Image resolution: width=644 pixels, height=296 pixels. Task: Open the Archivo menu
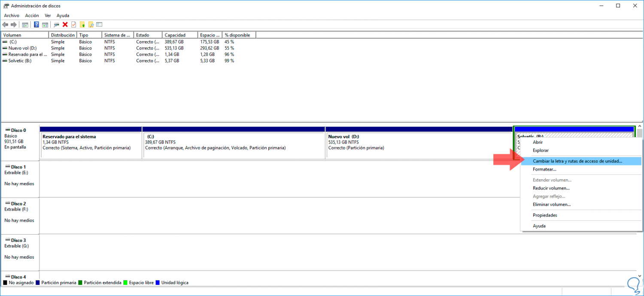pyautogui.click(x=12, y=15)
